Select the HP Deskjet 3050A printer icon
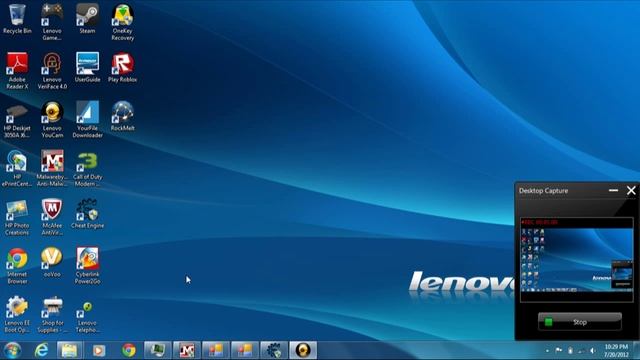 [17, 119]
